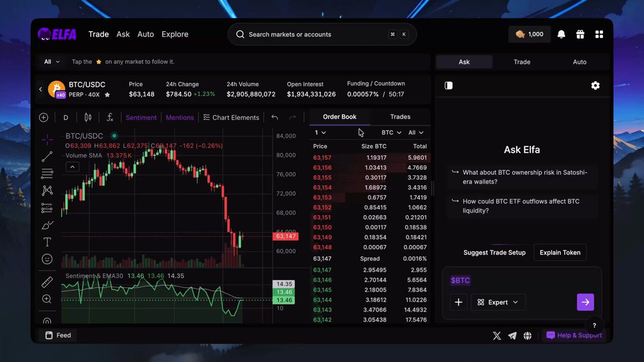
Task: Open the Expert mode dropdown
Action: click(498, 302)
